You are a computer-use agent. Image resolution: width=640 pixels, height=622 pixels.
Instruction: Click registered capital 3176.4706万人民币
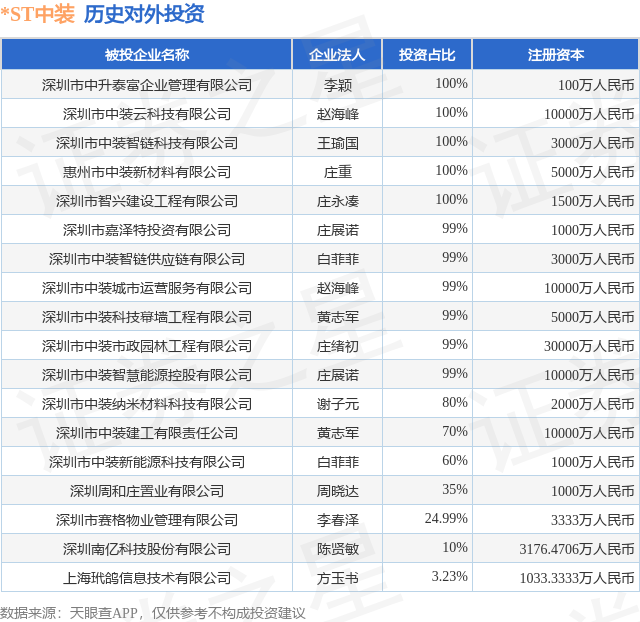pos(577,549)
